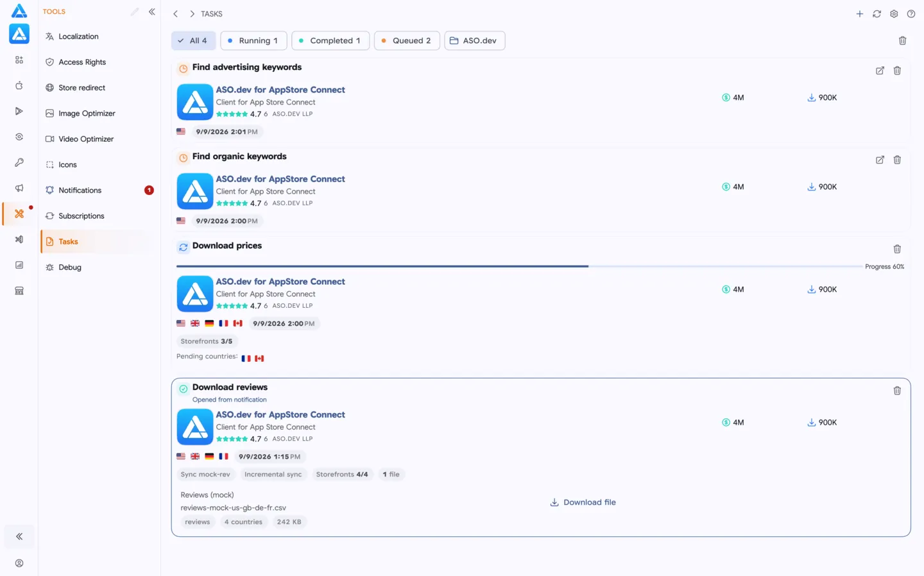Click the Sync mock-rev chip
Viewport: 924px width, 576px height.
pos(205,475)
